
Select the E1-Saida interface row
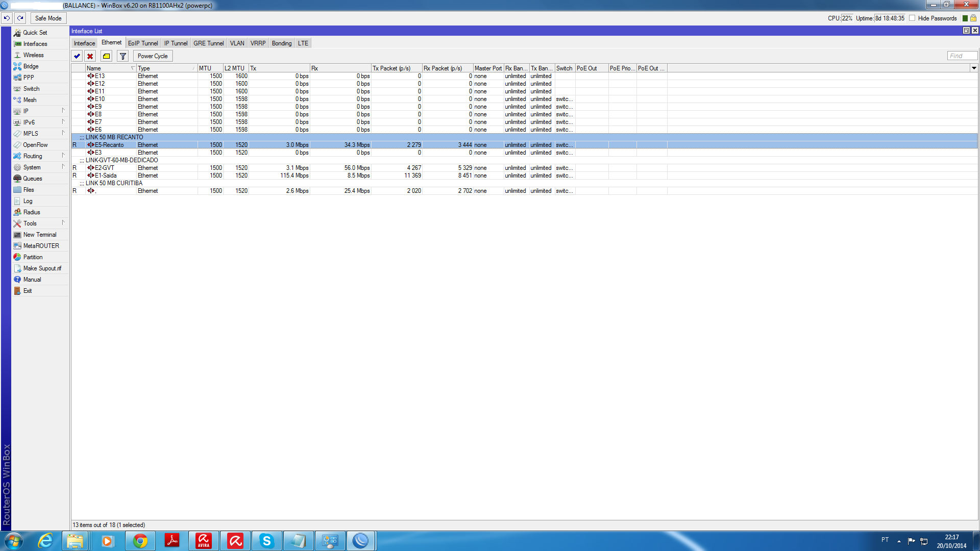[524, 176]
